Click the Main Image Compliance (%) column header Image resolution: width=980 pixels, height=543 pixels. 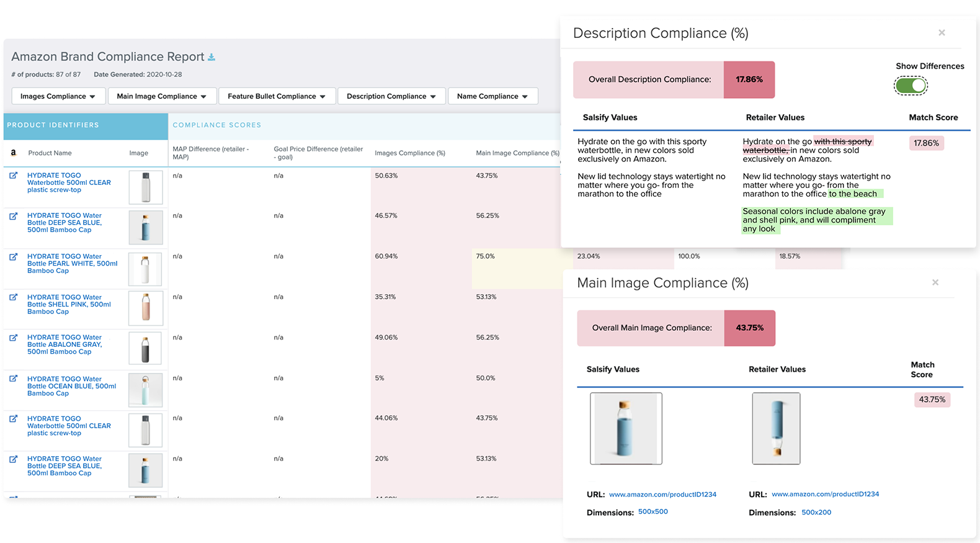(517, 153)
